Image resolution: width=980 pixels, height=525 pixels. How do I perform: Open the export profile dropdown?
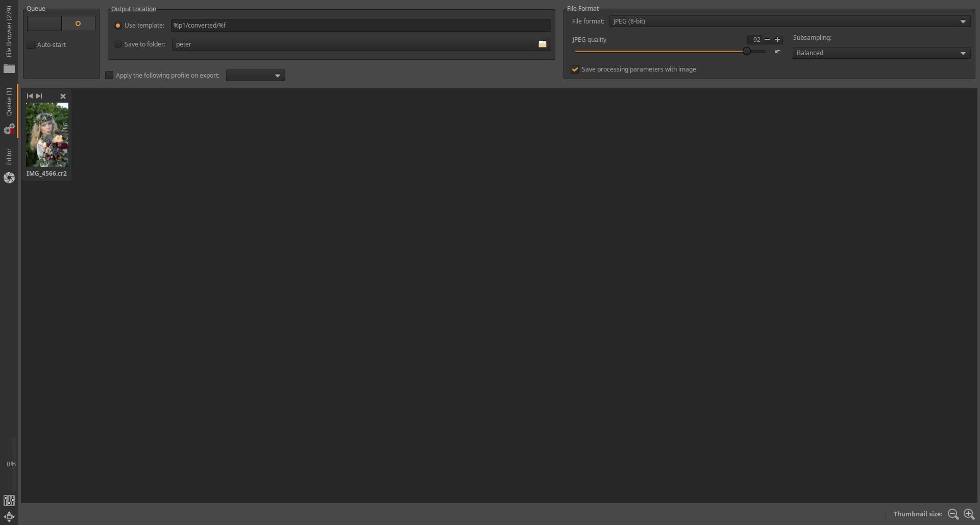tap(255, 76)
